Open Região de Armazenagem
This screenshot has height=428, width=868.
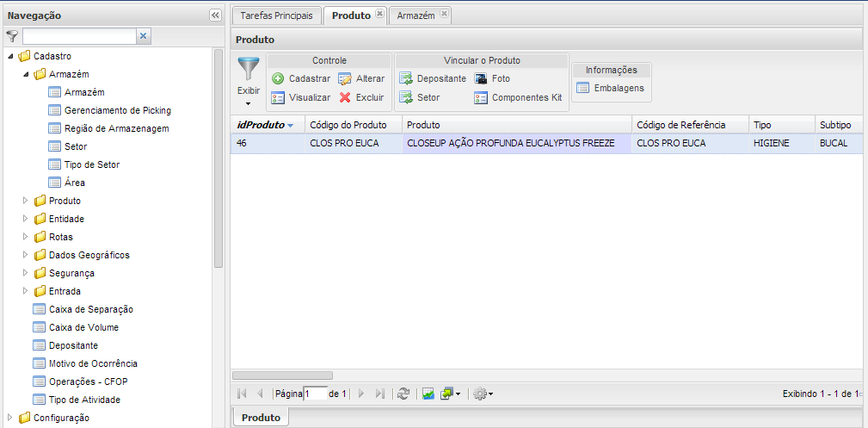(108, 128)
